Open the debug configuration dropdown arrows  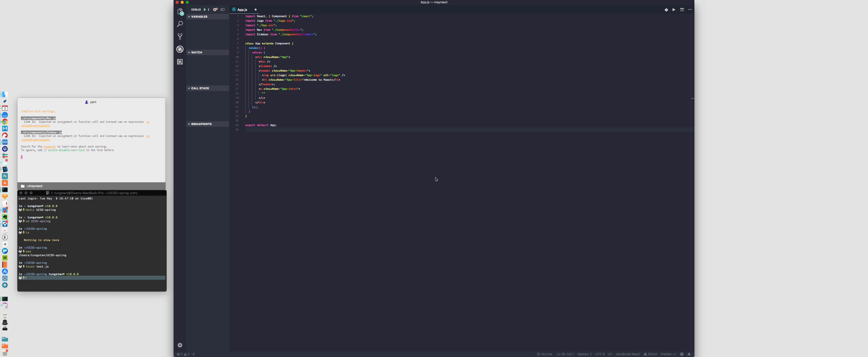click(209, 10)
